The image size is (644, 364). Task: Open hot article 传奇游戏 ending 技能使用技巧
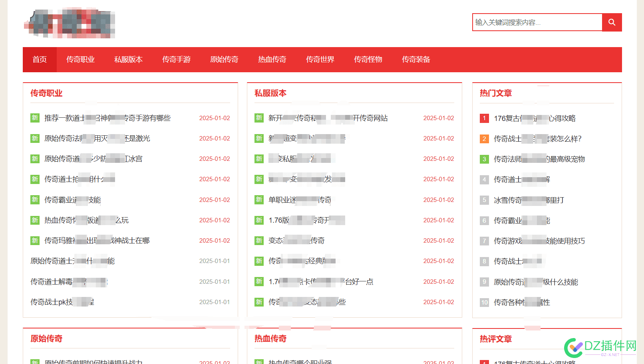coord(539,241)
